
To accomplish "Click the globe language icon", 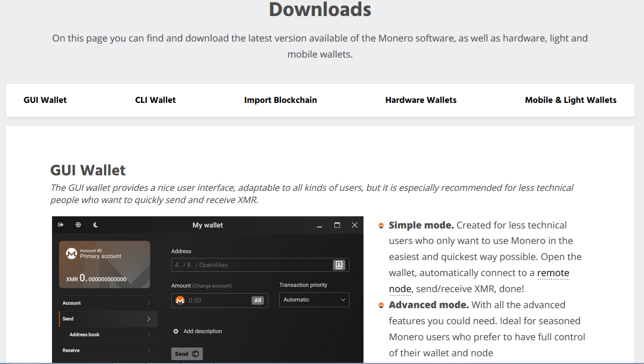I will pos(79,225).
